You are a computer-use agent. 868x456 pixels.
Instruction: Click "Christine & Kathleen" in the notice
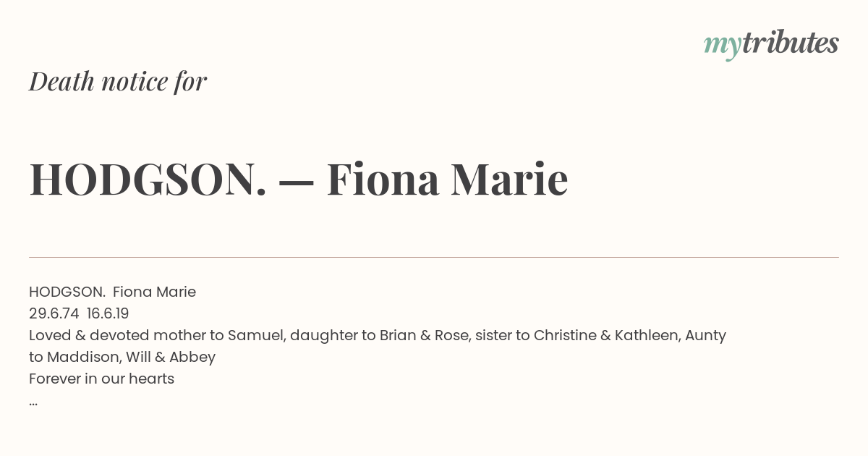[605, 335]
